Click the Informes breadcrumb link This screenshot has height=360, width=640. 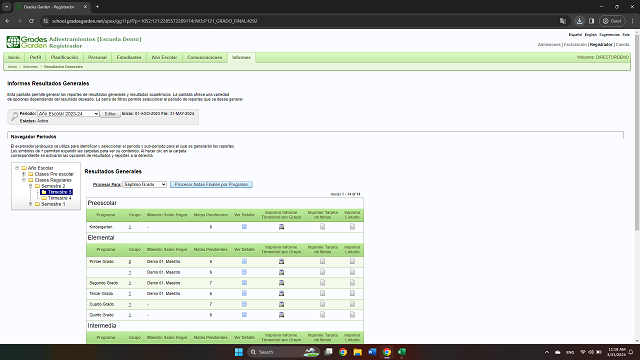pos(30,67)
